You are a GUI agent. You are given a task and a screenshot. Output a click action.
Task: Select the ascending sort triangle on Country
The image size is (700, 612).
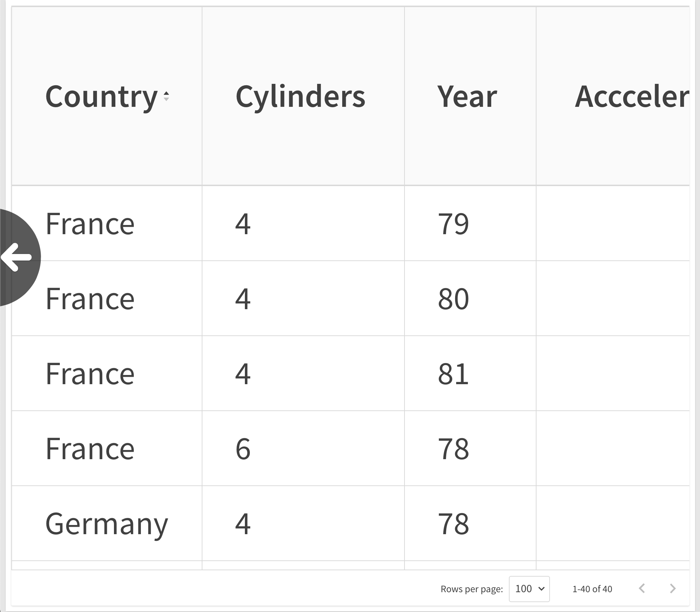click(166, 94)
